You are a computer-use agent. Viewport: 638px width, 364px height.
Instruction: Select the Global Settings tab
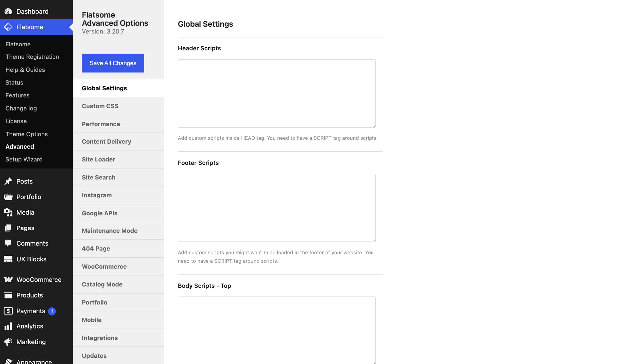click(x=118, y=88)
